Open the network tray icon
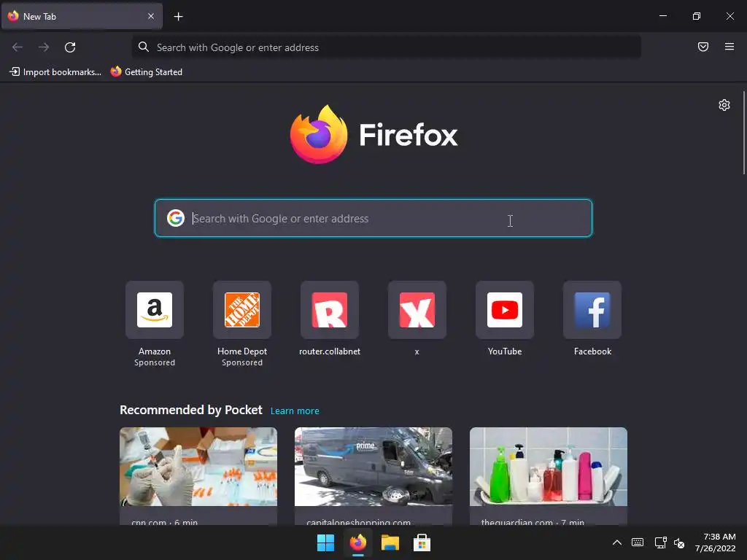 point(660,542)
